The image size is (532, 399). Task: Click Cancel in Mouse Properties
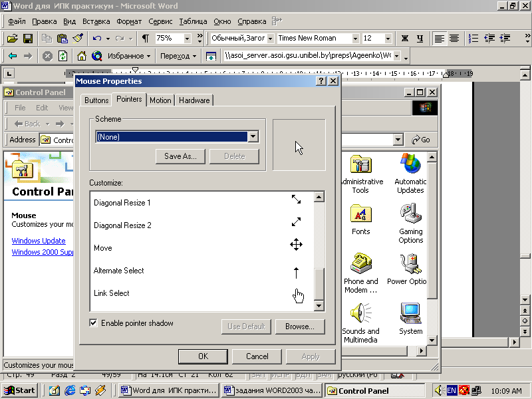[257, 356]
